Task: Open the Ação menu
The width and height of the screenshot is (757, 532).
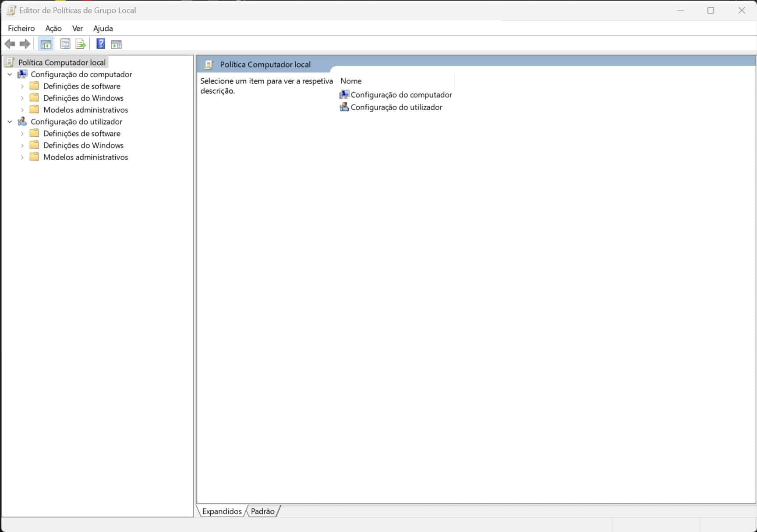Action: point(53,28)
